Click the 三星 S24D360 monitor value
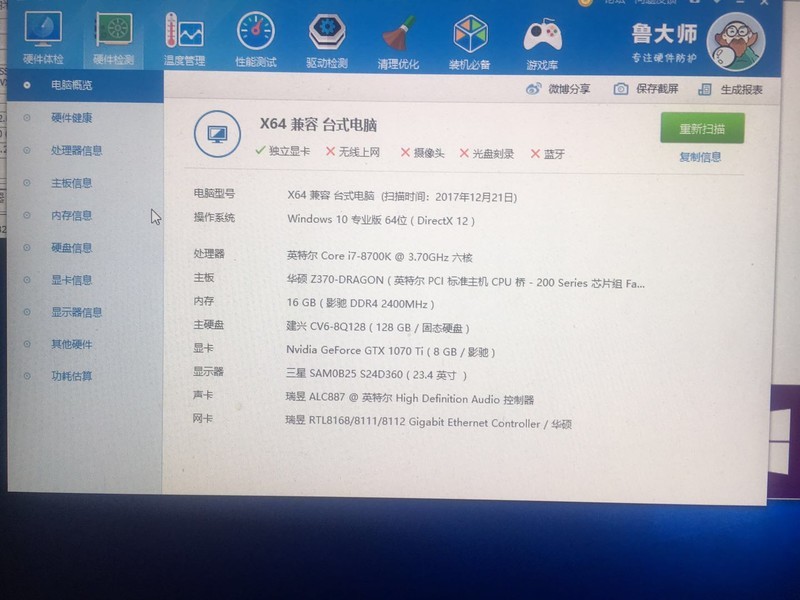The image size is (800, 600). point(376,374)
